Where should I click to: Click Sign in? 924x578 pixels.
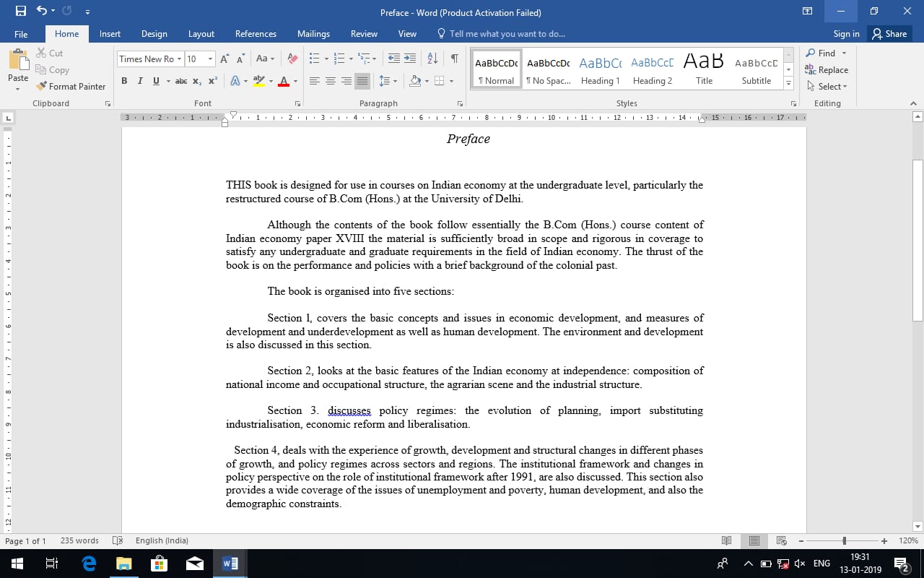coord(846,34)
